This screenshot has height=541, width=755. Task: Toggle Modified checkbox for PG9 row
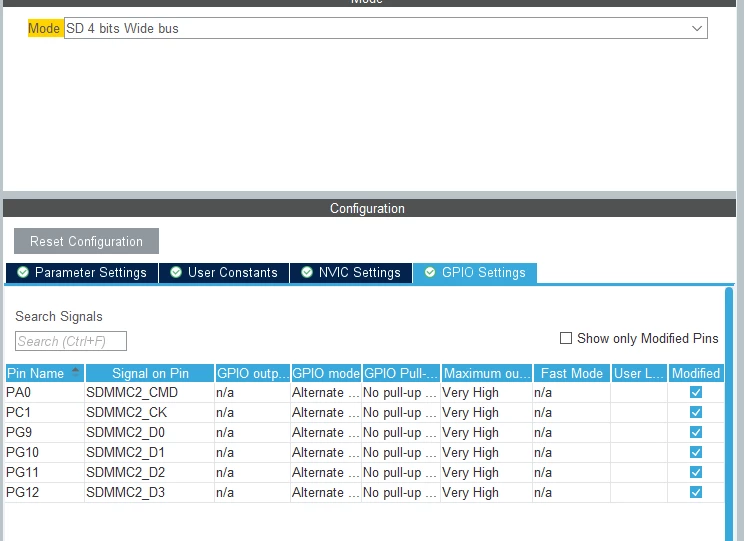(696, 432)
